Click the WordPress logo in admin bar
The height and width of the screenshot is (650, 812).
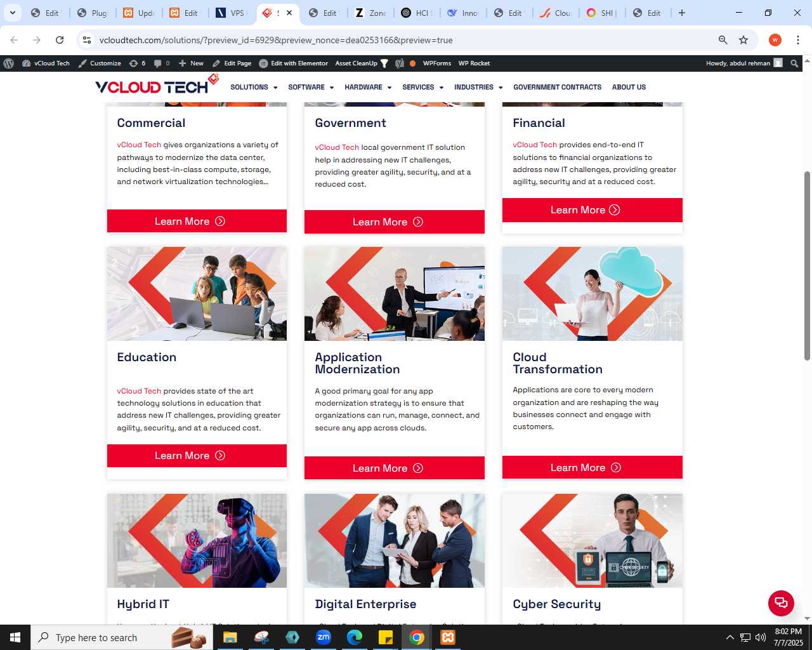tap(9, 63)
